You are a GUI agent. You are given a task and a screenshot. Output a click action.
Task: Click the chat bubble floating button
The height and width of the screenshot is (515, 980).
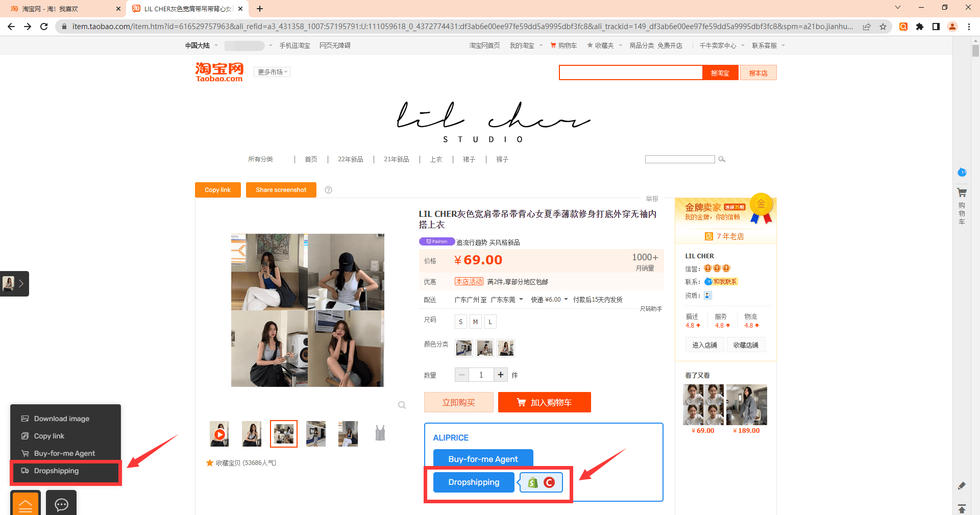click(x=61, y=503)
